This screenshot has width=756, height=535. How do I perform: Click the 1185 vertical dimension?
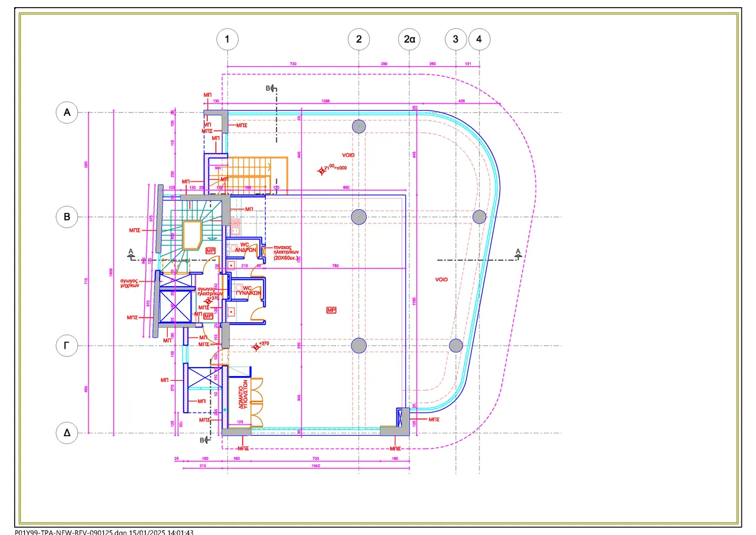[x=415, y=301]
